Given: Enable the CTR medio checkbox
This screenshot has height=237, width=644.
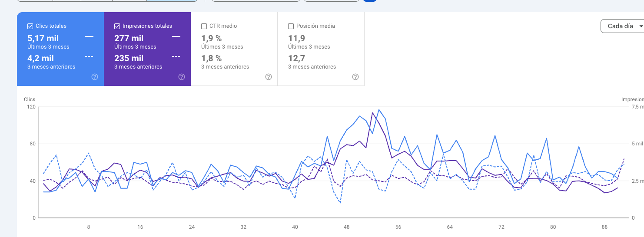Looking at the screenshot, I should click(204, 26).
